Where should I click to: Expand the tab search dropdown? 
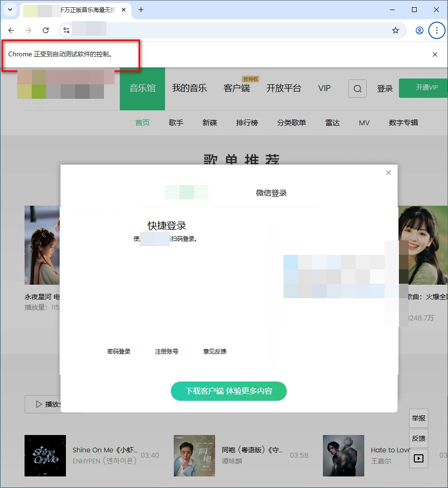pyautogui.click(x=9, y=10)
